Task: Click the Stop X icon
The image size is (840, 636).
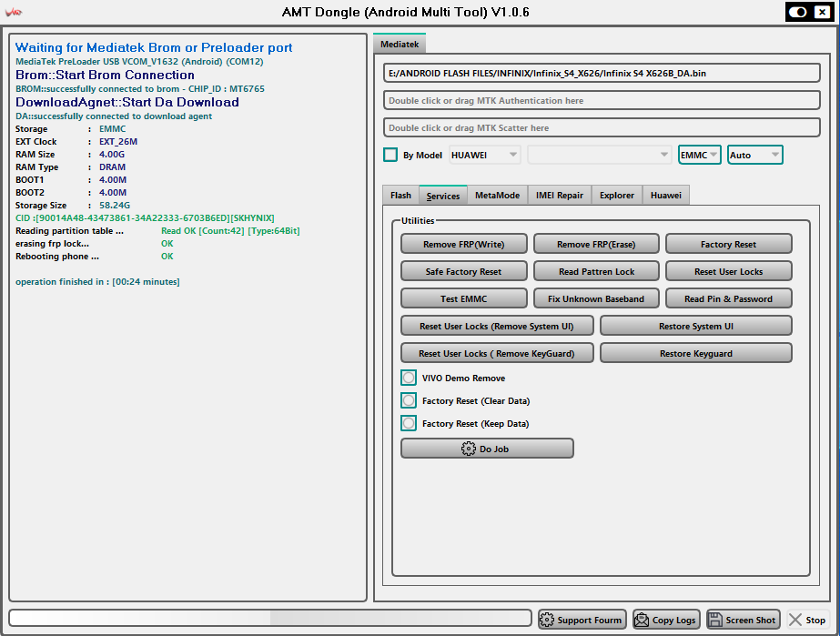Action: (795, 620)
